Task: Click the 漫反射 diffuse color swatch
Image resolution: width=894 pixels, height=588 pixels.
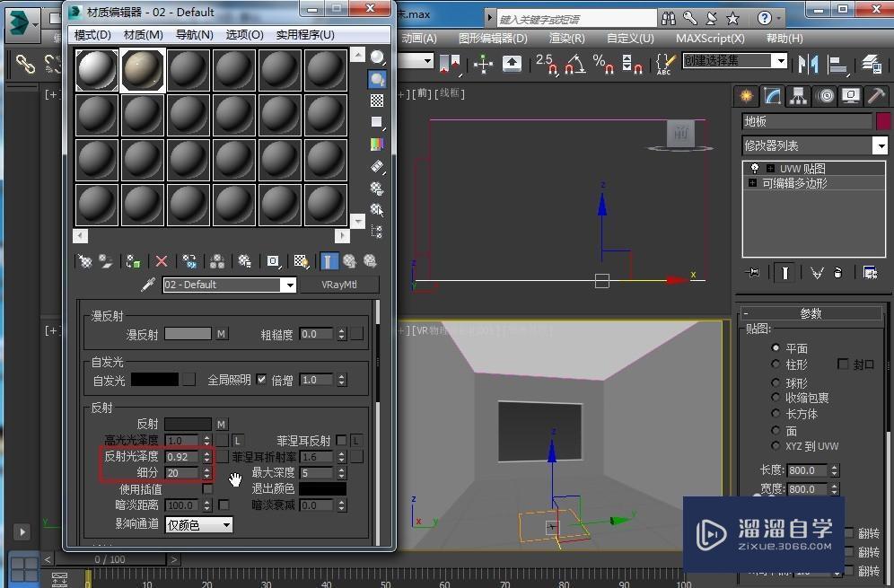Action: point(188,334)
